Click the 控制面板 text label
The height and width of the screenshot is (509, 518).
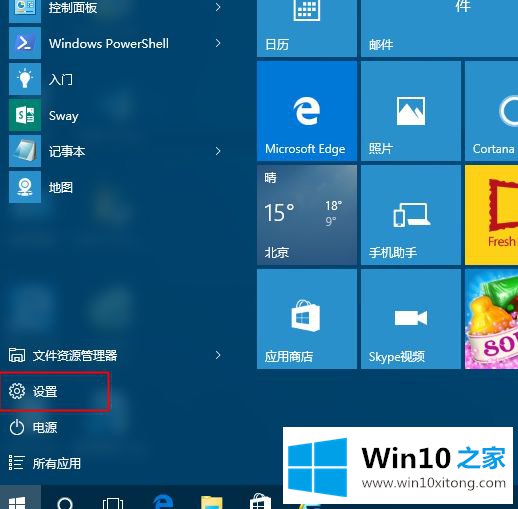(x=73, y=8)
